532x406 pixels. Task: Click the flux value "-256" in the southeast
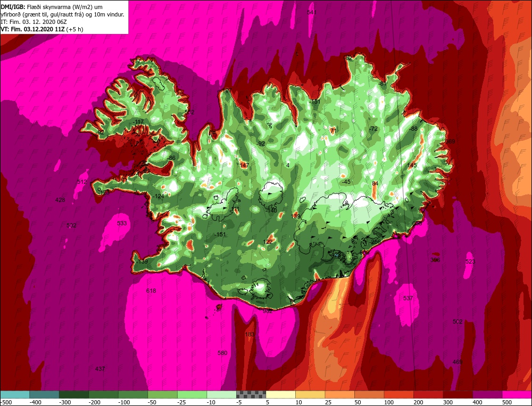[x=375, y=242]
